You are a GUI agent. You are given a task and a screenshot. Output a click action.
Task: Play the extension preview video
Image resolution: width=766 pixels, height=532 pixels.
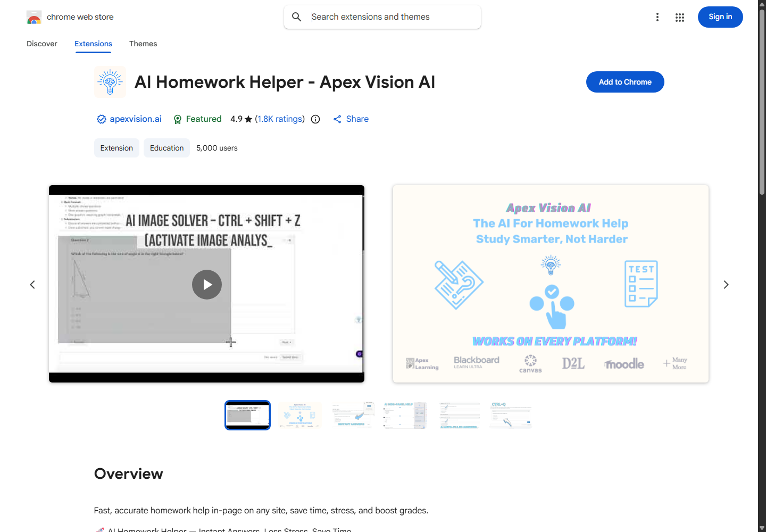tap(207, 285)
